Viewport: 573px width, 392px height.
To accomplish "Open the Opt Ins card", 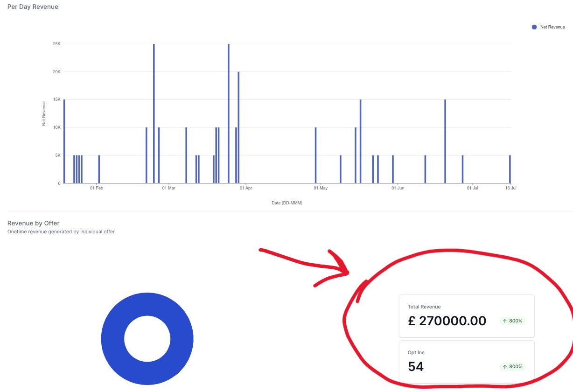I will coord(467,362).
